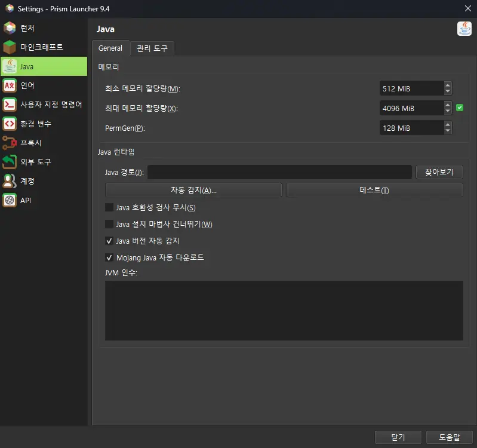The height and width of the screenshot is (448, 477).
Task: Click the 테스트(T) button
Action: (x=374, y=190)
